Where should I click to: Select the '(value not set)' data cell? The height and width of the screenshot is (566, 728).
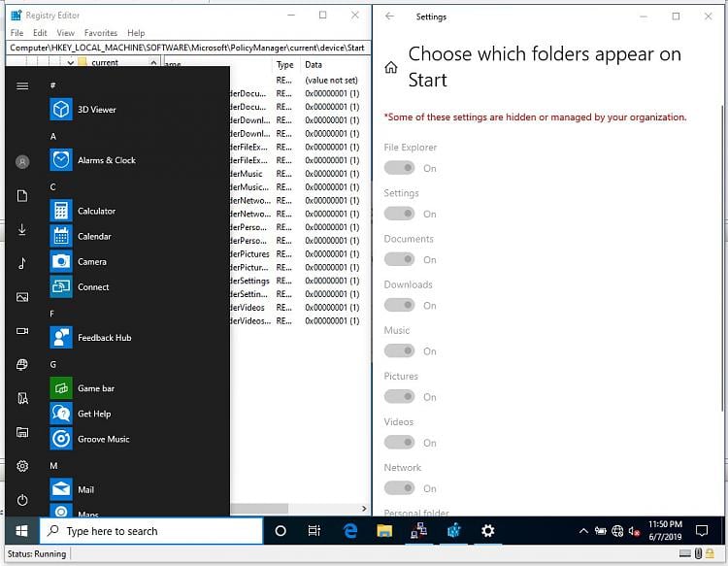pyautogui.click(x=332, y=81)
